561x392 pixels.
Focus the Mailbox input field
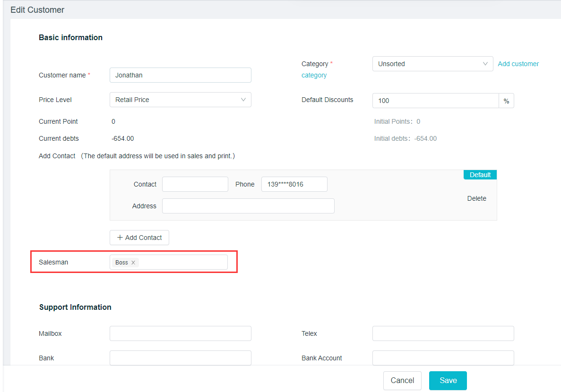coord(180,333)
